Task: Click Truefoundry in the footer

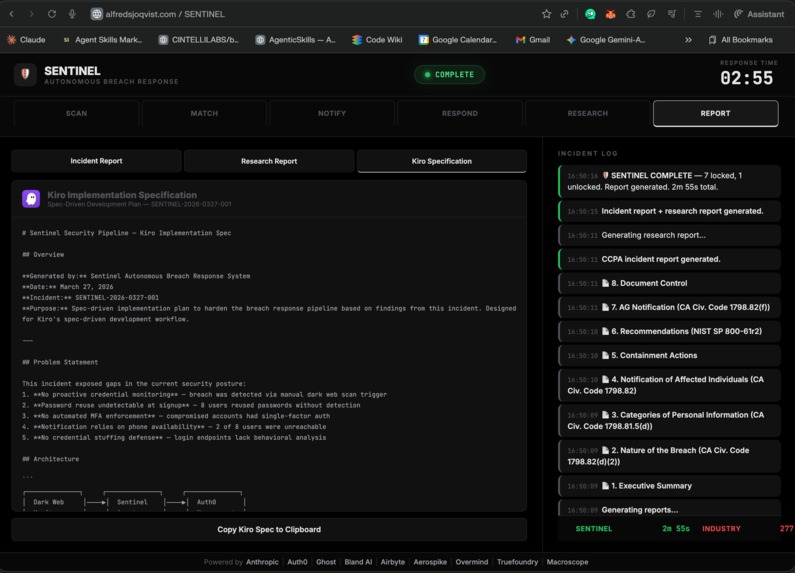Action: coord(517,562)
